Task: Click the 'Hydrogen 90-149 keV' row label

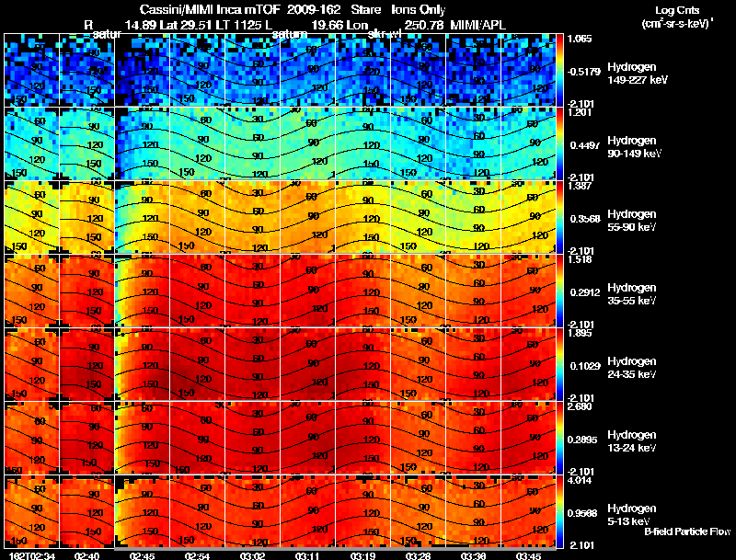Action: [635, 147]
